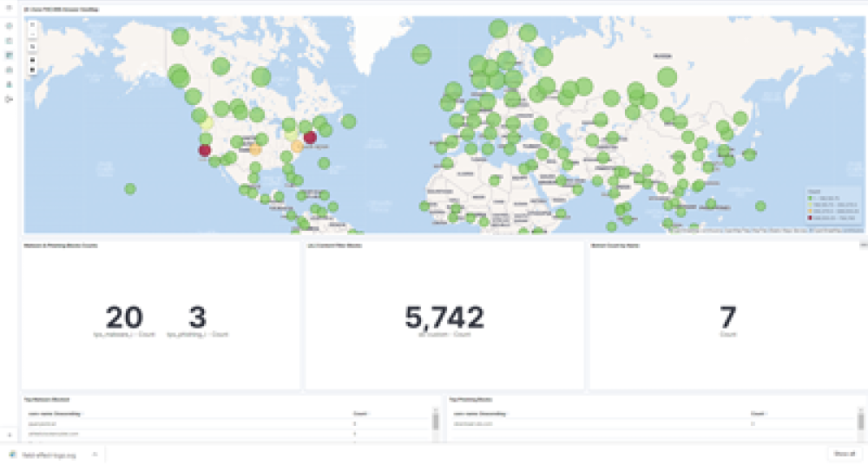The image size is (868, 465).
Task: Zoom out on the map
Action: point(32,34)
